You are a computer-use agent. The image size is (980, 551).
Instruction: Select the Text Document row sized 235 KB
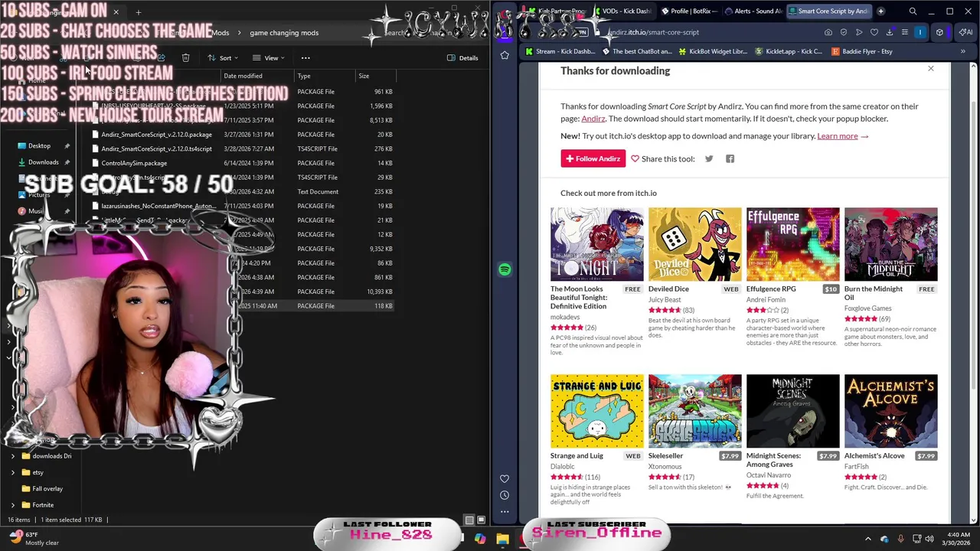242,191
